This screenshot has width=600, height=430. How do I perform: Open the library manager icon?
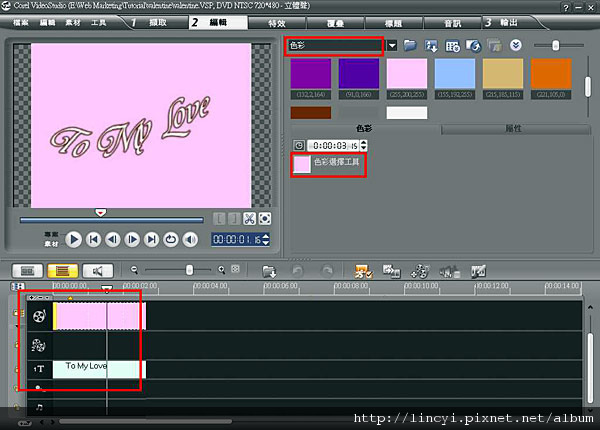coord(453,46)
